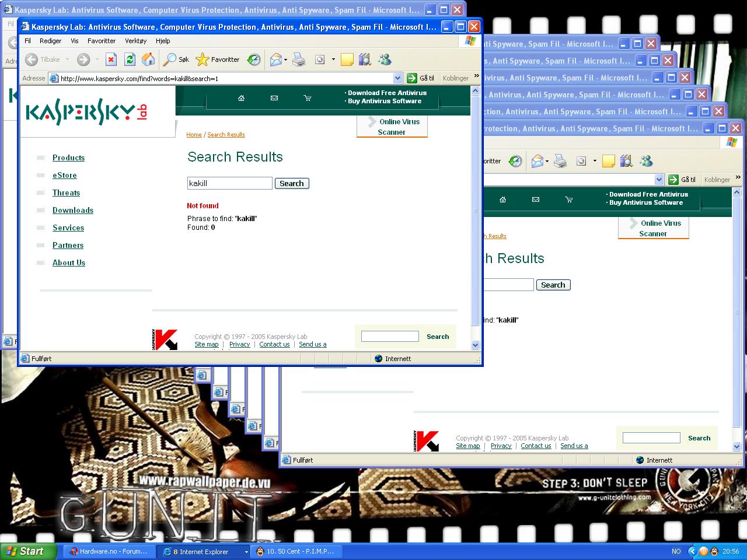Click the kakill search input field
The height and width of the screenshot is (560, 747).
coord(229,183)
